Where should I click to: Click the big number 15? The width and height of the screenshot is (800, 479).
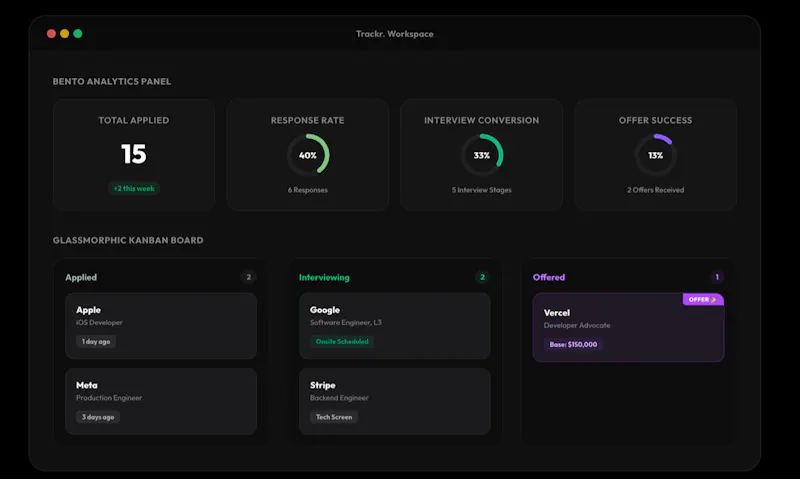(x=134, y=154)
